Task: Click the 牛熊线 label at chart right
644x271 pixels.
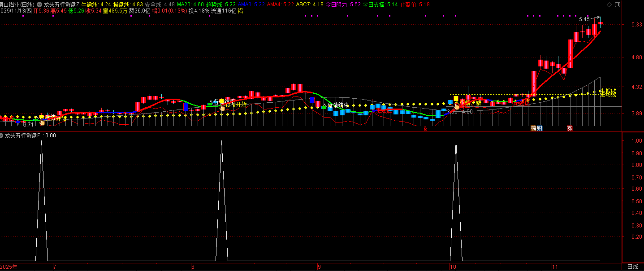Action: [608, 91]
